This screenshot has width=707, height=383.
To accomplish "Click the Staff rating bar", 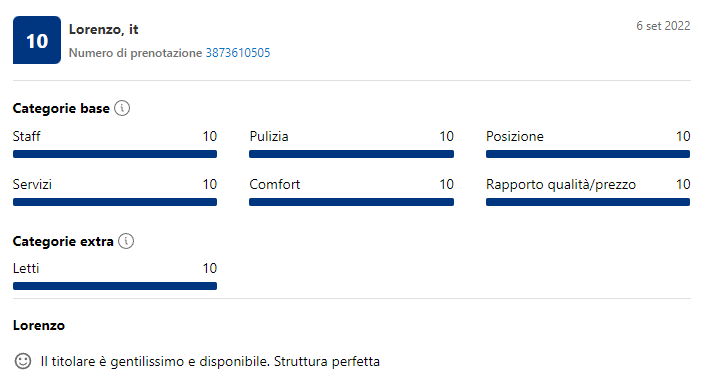I will 115,154.
